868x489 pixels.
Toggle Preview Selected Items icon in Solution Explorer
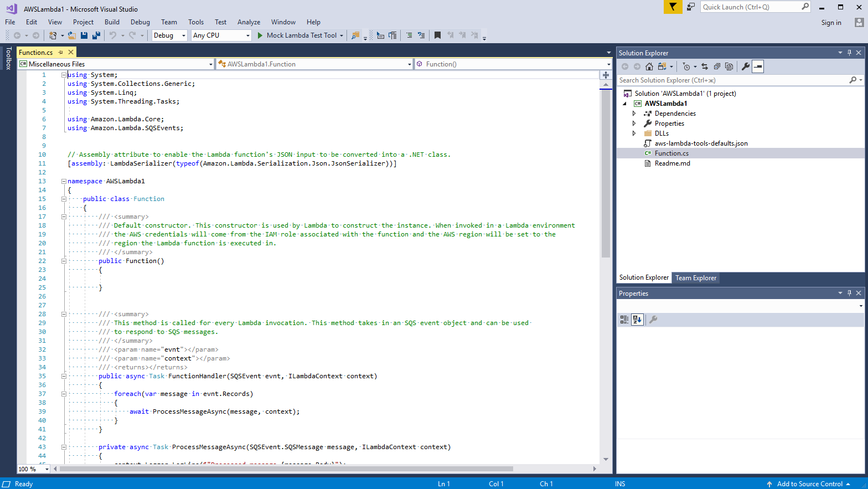point(758,66)
